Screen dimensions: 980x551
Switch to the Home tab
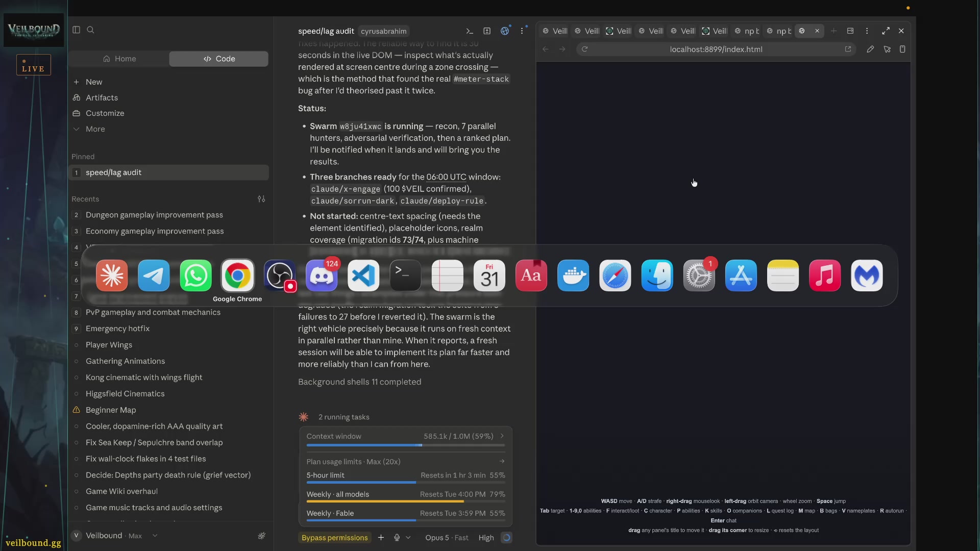119,59
